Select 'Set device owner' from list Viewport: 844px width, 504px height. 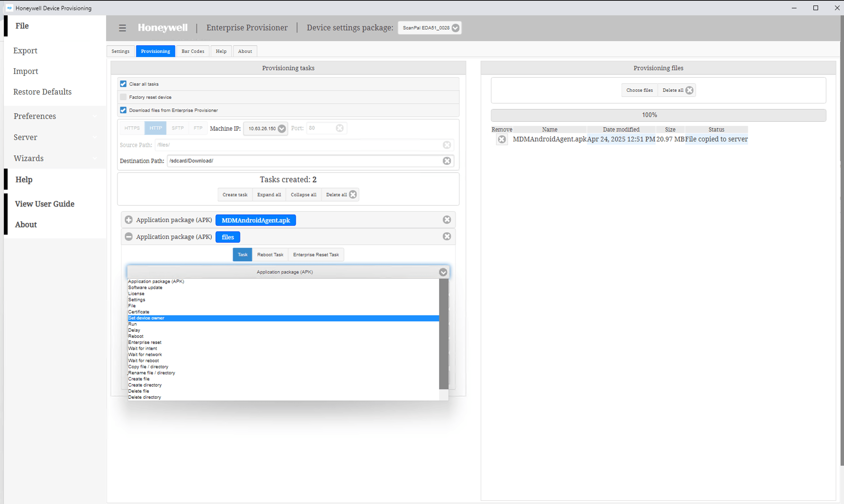[146, 318]
